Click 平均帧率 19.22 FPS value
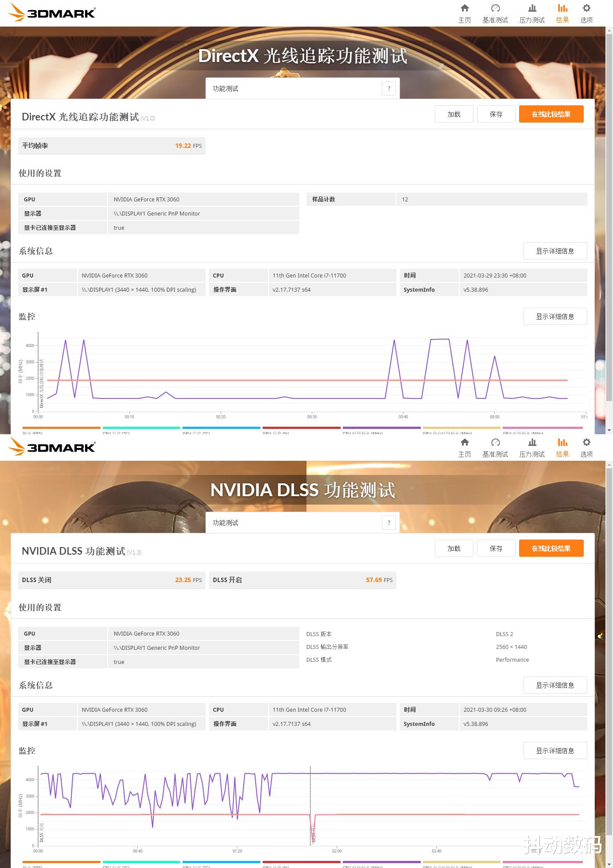Image resolution: width=613 pixels, height=868 pixels. click(x=188, y=146)
